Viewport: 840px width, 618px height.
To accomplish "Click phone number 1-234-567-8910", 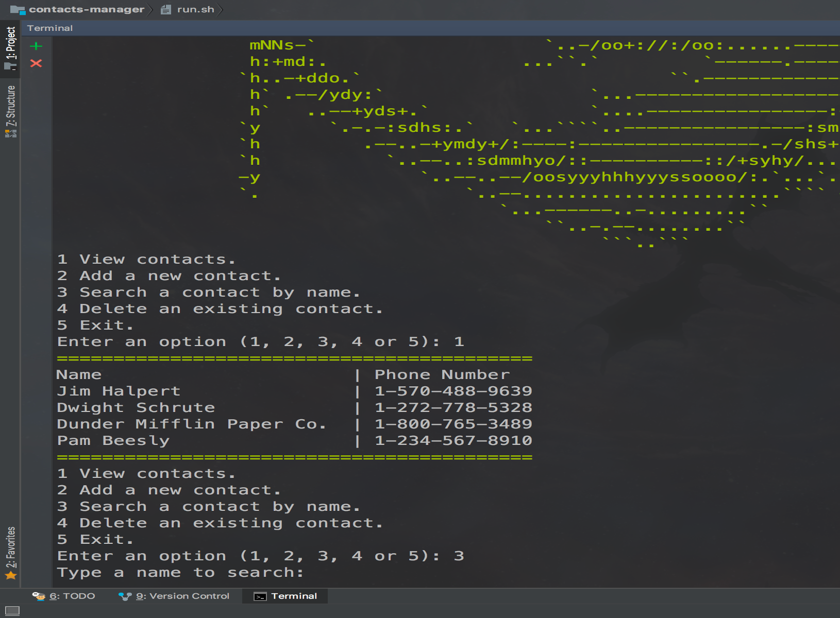I will (453, 441).
